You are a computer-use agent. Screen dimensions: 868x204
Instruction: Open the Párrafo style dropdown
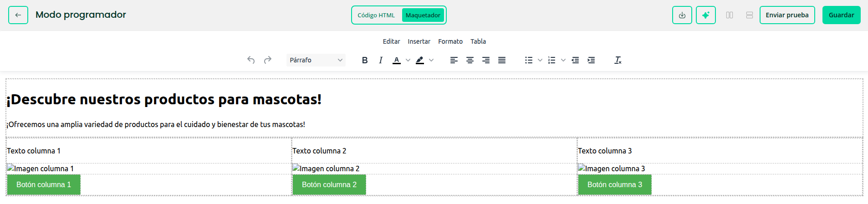point(316,60)
